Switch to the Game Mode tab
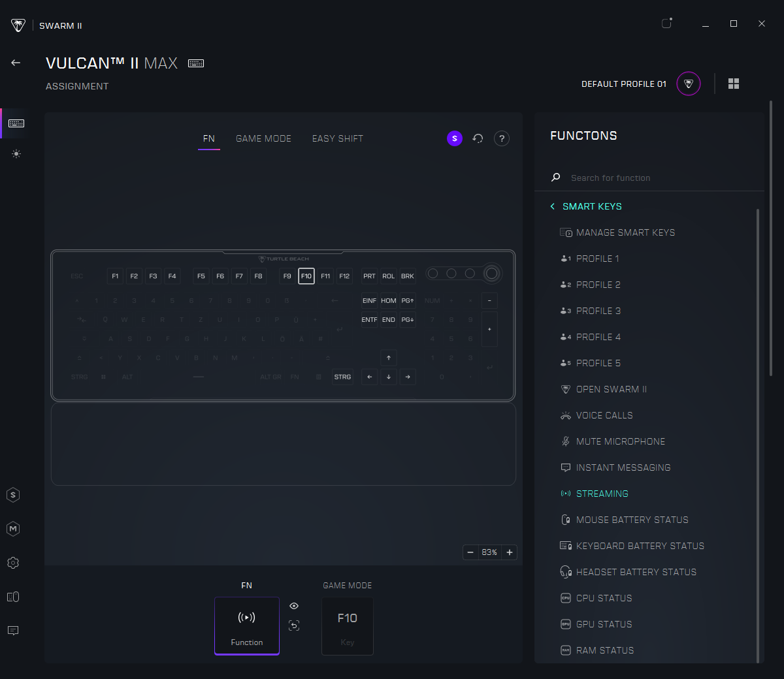 click(263, 138)
